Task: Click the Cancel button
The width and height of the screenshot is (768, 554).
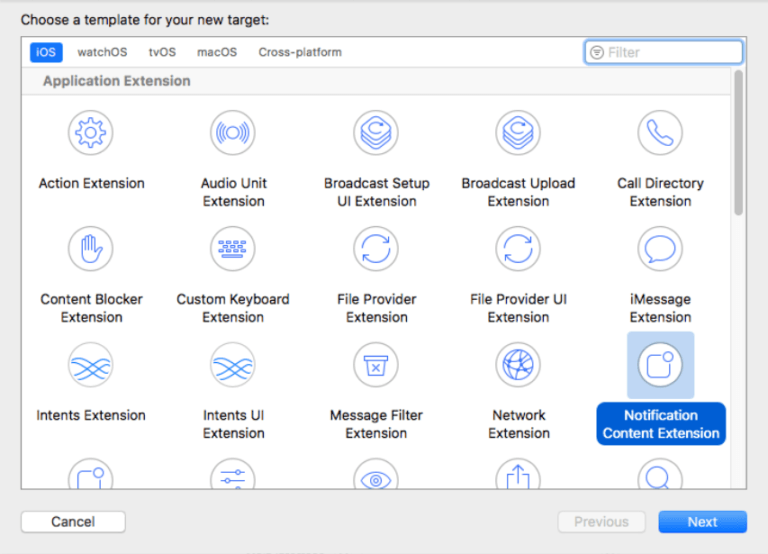Action: pyautogui.click(x=73, y=521)
